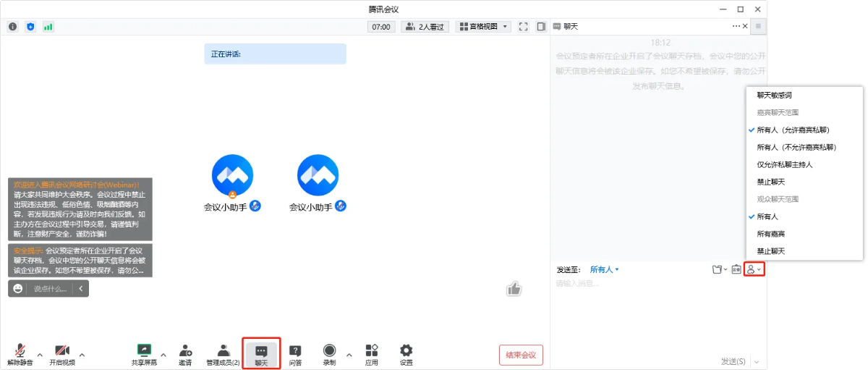Image resolution: width=868 pixels, height=370 pixels.
Task: Open the 2人看过 viewers list
Action: 425,27
